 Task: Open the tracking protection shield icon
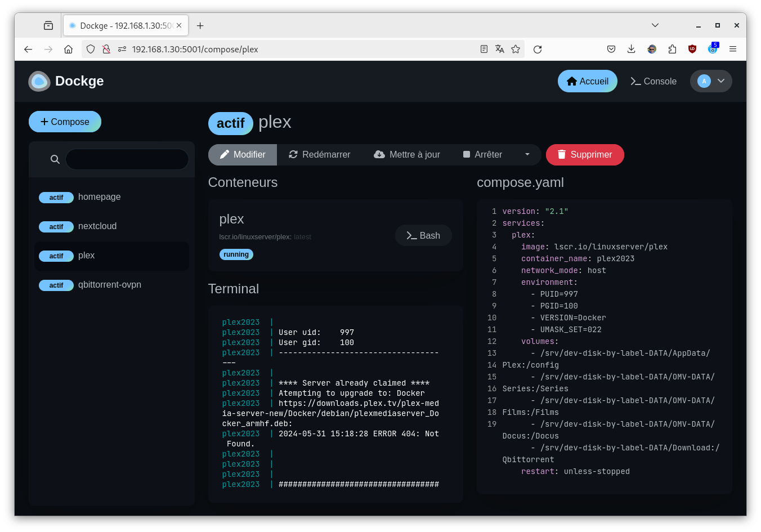[x=91, y=49]
